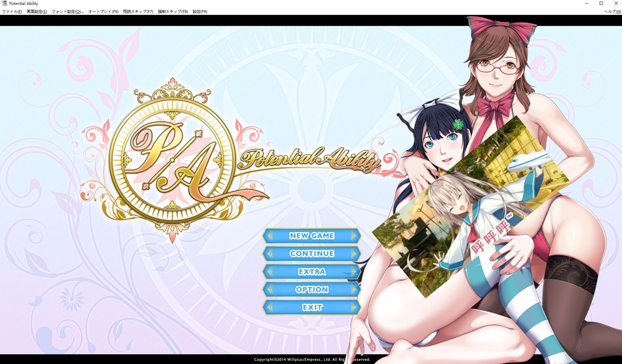This screenshot has height=364, width=622.
Task: Minimize the Potential Ability window
Action: tap(587, 3)
